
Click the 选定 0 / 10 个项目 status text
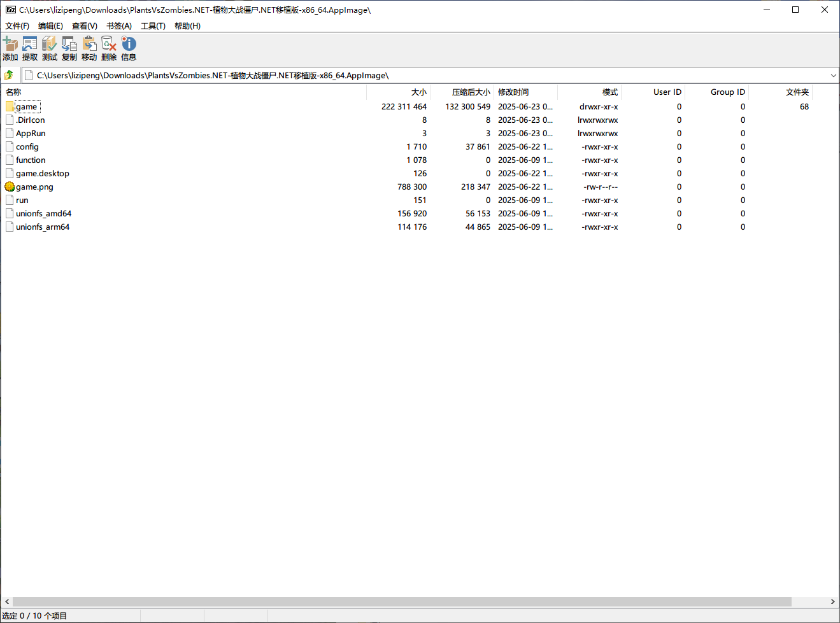tap(34, 615)
